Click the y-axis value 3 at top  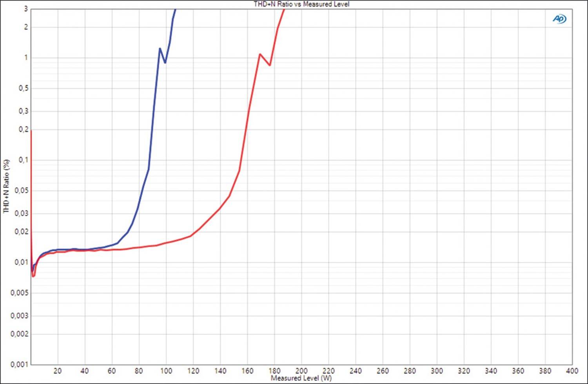pos(26,9)
